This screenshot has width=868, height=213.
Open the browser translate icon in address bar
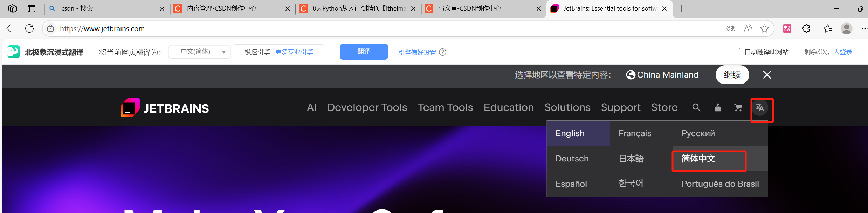731,28
